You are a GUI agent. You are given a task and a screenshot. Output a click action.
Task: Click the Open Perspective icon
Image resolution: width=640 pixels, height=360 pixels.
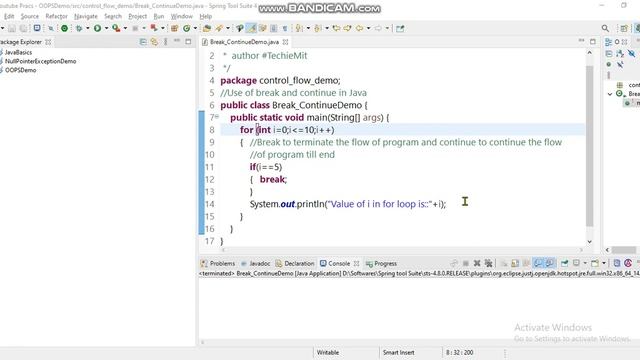(x=624, y=28)
